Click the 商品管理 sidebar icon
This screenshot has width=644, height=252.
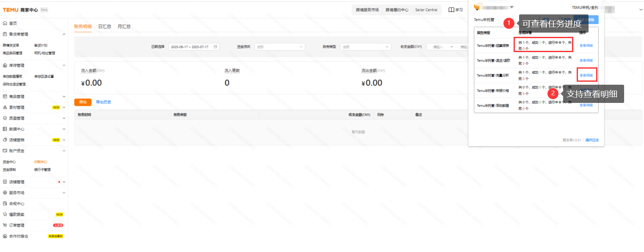pyautogui.click(x=5, y=97)
